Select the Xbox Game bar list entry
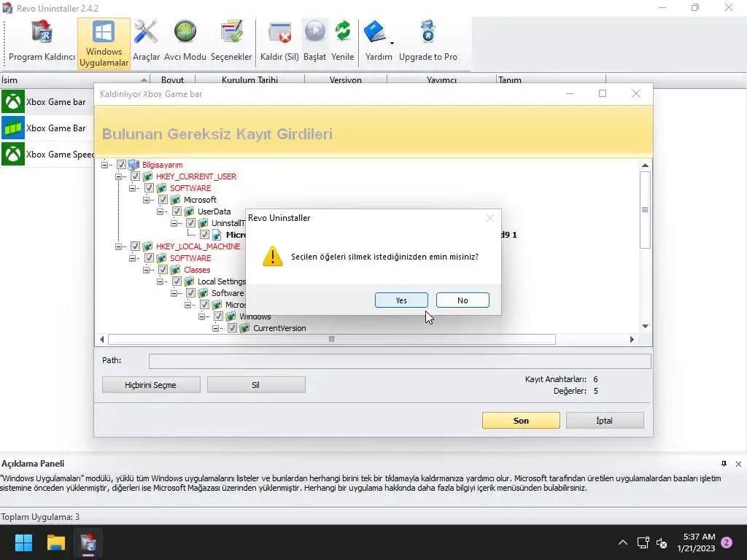This screenshot has height=560, width=747. (x=47, y=102)
